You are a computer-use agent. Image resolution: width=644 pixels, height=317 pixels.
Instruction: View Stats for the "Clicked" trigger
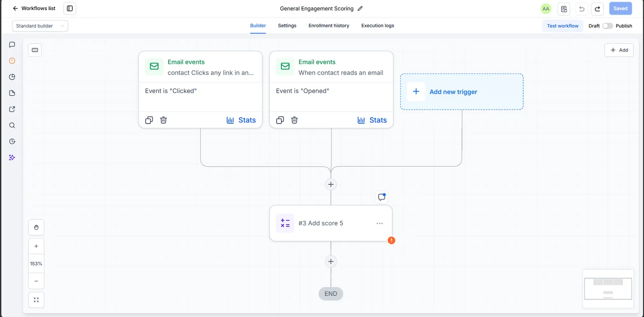[x=241, y=120]
